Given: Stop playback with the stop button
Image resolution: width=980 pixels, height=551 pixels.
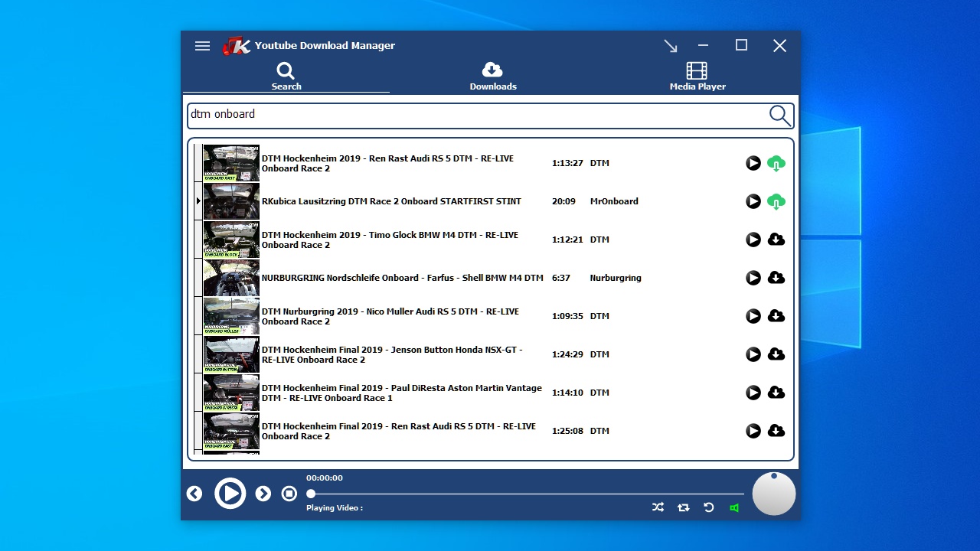Looking at the screenshot, I should (289, 494).
